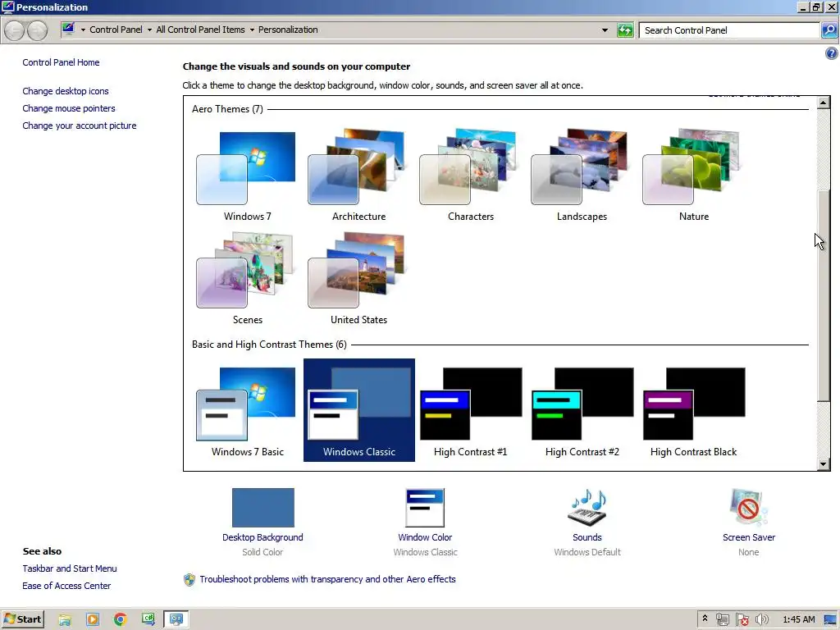Pick the Scenes theme
The image size is (840, 630).
[247, 279]
